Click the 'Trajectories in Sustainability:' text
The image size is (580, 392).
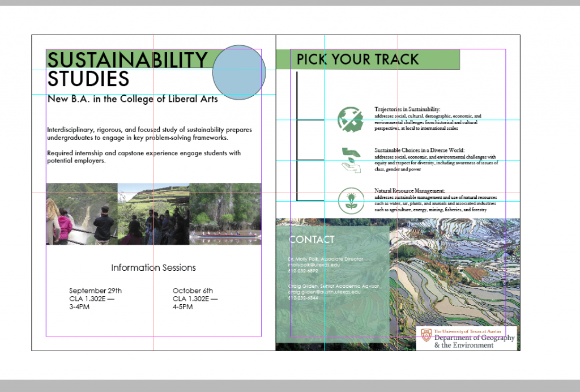(407, 109)
